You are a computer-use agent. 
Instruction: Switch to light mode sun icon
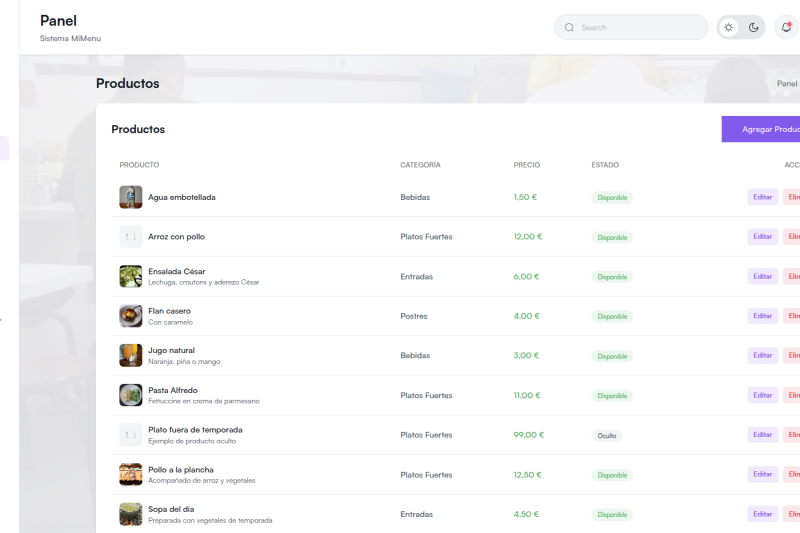tap(729, 28)
